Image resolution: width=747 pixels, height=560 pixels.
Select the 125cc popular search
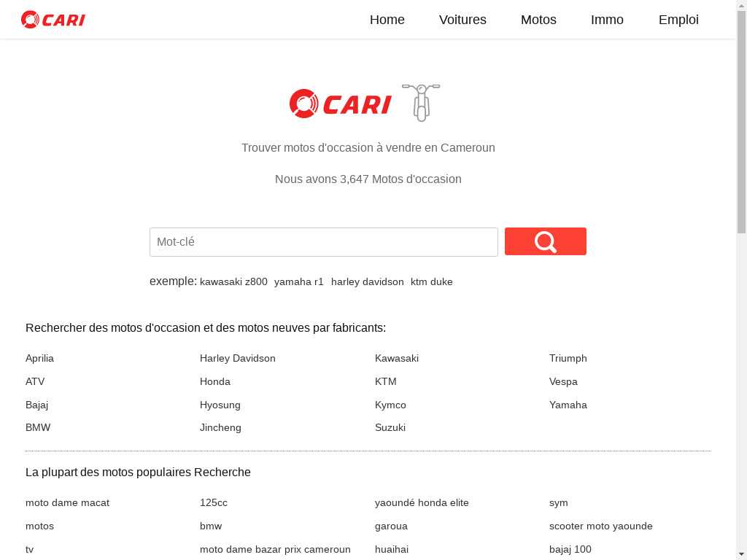tap(214, 503)
